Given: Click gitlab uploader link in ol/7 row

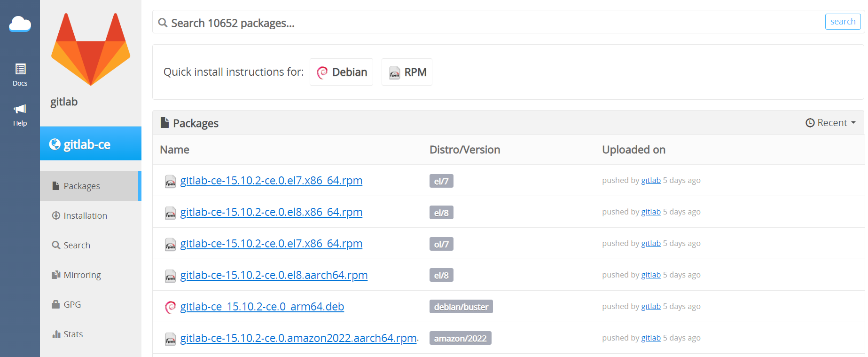Looking at the screenshot, I should (651, 243).
